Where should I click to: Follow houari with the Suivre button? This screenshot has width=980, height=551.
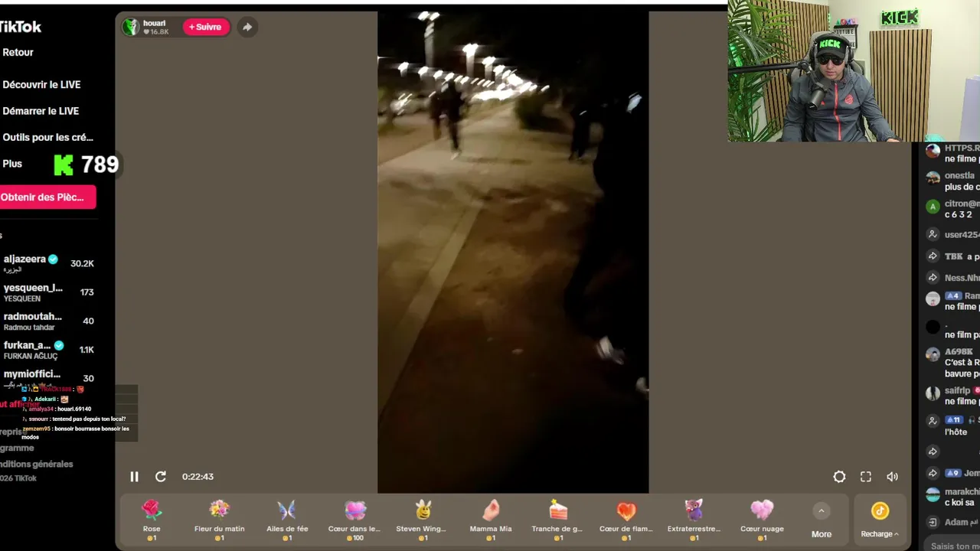click(206, 27)
